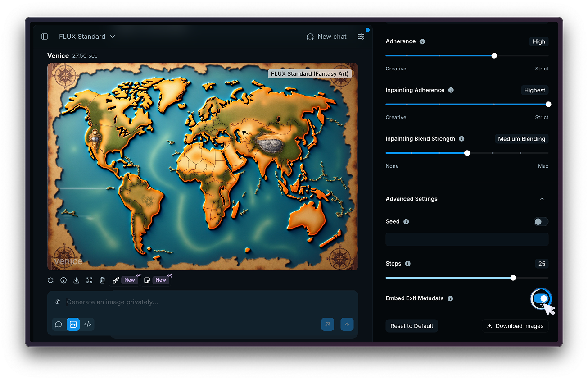The height and width of the screenshot is (380, 588).
Task: Switch to code mode icon
Action: (88, 325)
